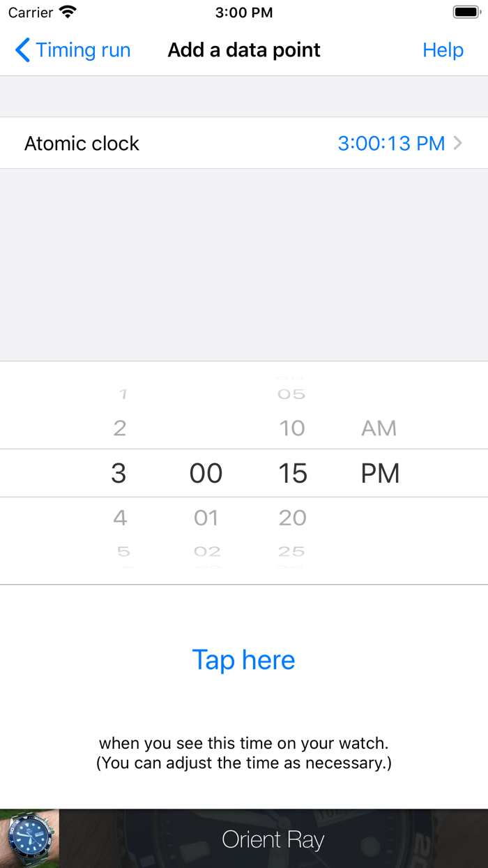
Task: Tap the 'Tap here' button
Action: pyautogui.click(x=243, y=659)
